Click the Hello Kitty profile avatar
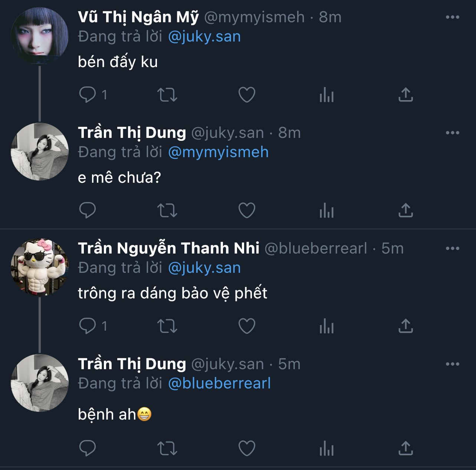 [40, 267]
